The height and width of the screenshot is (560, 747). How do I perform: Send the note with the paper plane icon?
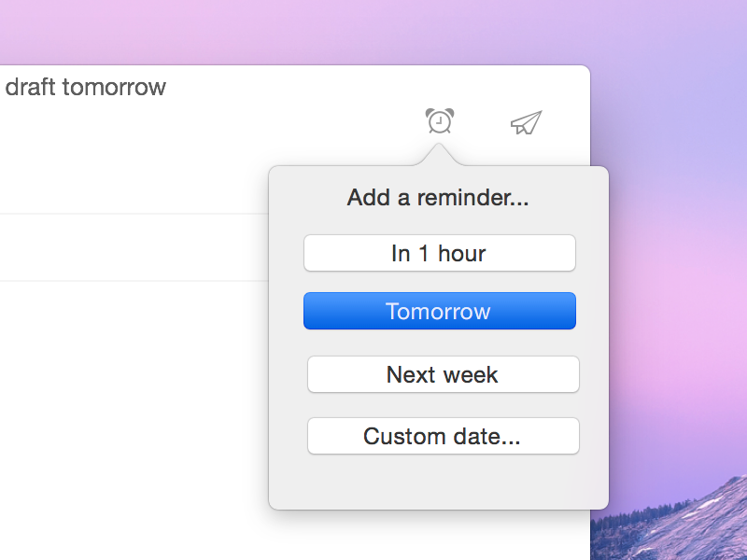click(527, 122)
